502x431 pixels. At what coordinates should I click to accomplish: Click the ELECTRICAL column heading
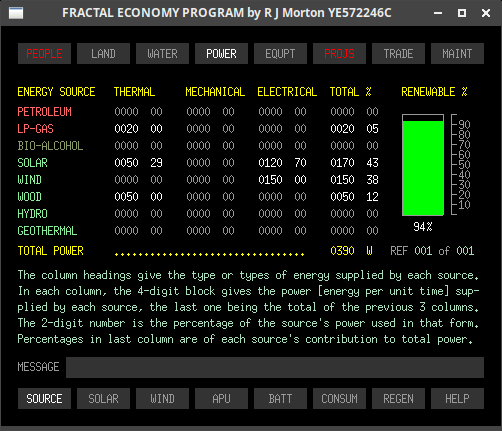pos(287,92)
